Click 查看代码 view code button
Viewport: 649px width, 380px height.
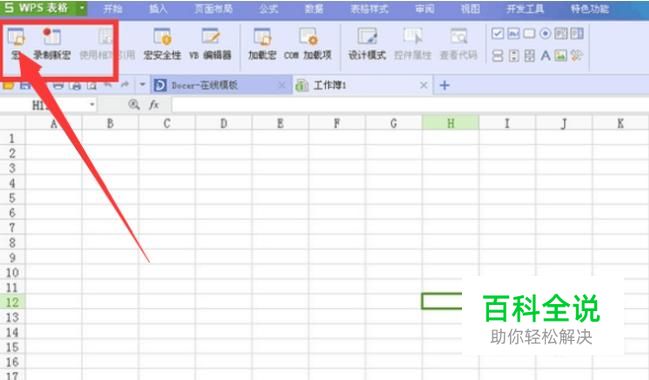click(459, 44)
